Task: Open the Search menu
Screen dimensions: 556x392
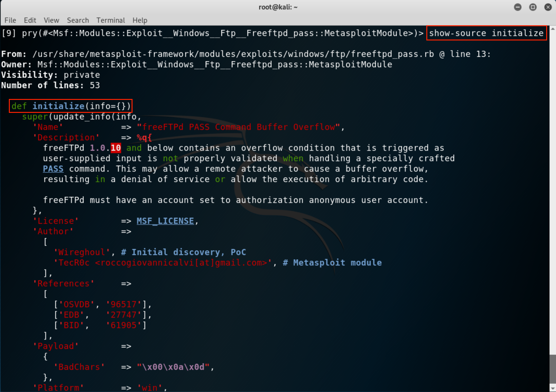Action: click(x=78, y=20)
